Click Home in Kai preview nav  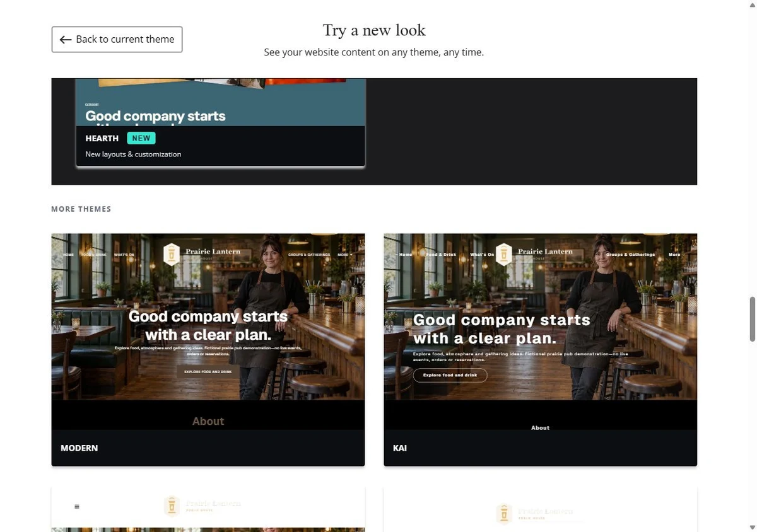tap(406, 255)
